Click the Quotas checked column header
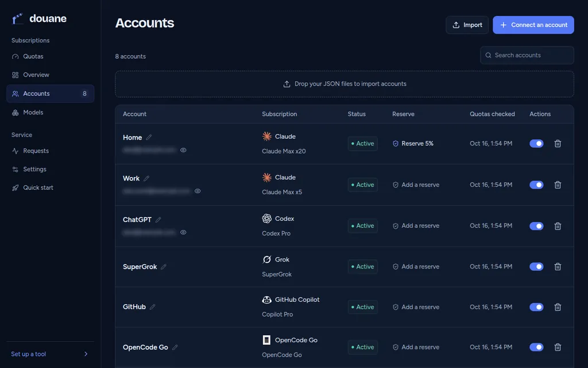The height and width of the screenshot is (368, 588). pos(492,114)
